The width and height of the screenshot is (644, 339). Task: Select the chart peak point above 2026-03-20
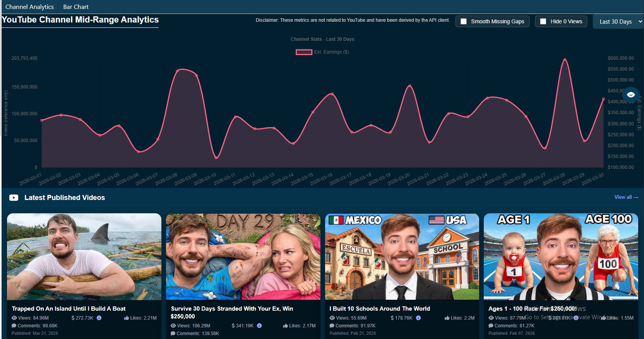tap(410, 86)
